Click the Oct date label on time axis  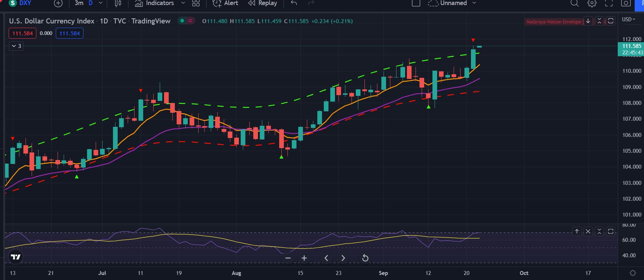point(524,273)
